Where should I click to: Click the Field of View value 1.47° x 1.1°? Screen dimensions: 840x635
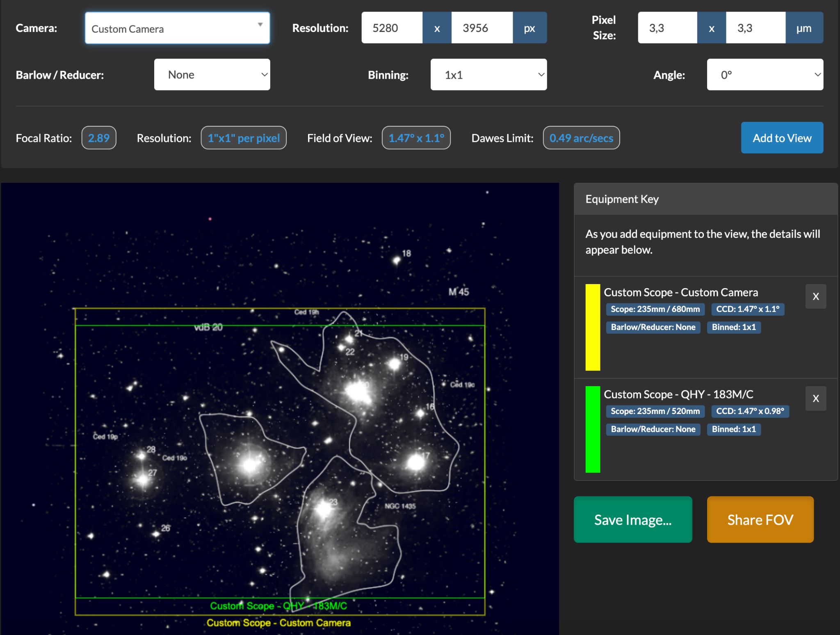[x=416, y=138]
